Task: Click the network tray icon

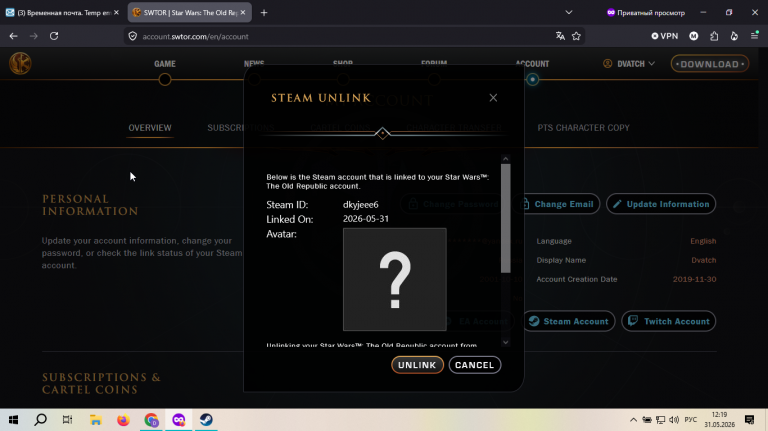Action: [661, 420]
